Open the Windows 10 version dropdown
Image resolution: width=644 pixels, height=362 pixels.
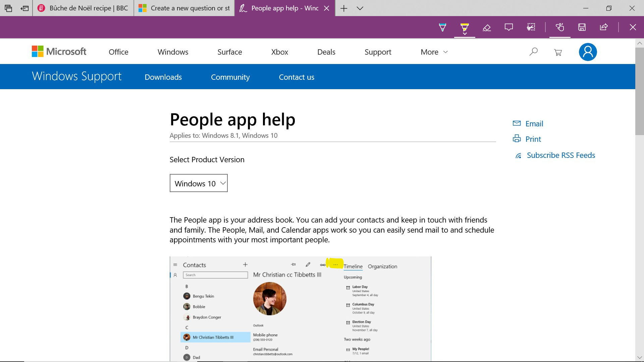point(199,183)
